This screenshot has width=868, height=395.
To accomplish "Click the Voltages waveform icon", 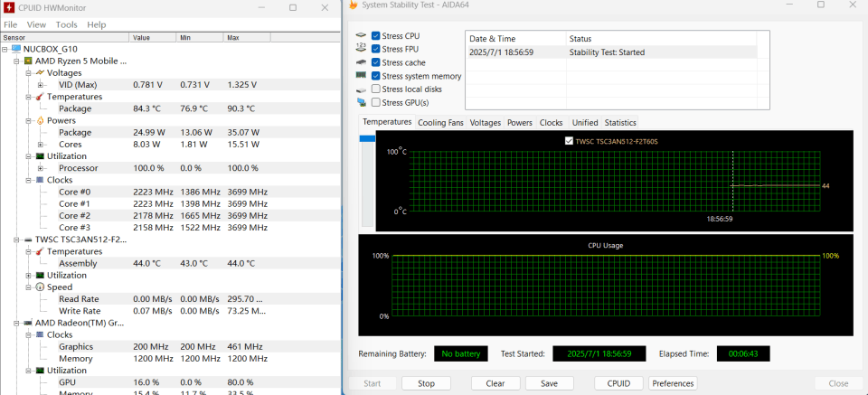I will point(40,72).
